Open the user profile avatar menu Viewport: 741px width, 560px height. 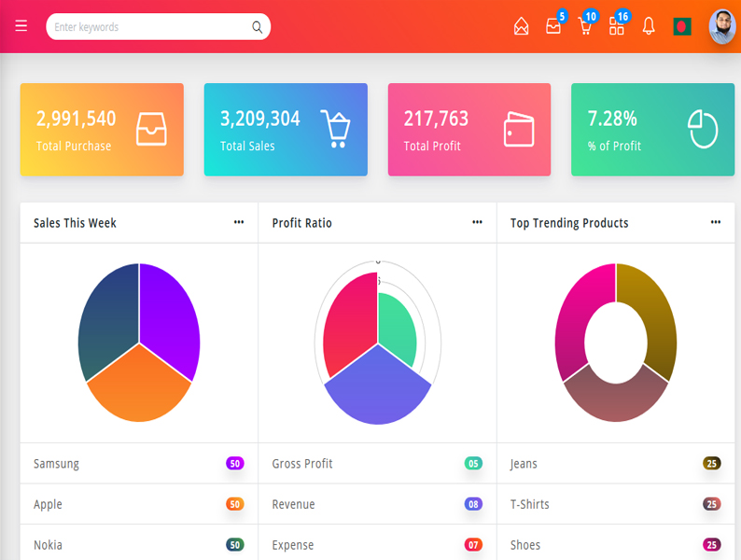point(721,27)
